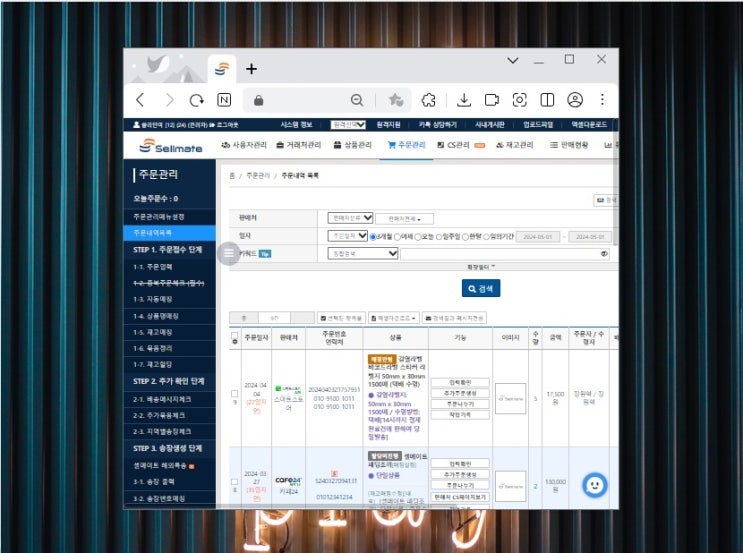
Task: Expand the 확장필터 filter section
Action: click(480, 267)
